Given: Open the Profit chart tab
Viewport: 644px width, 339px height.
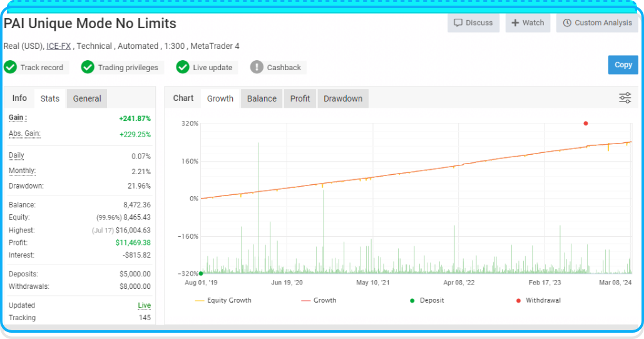Looking at the screenshot, I should coord(300,98).
